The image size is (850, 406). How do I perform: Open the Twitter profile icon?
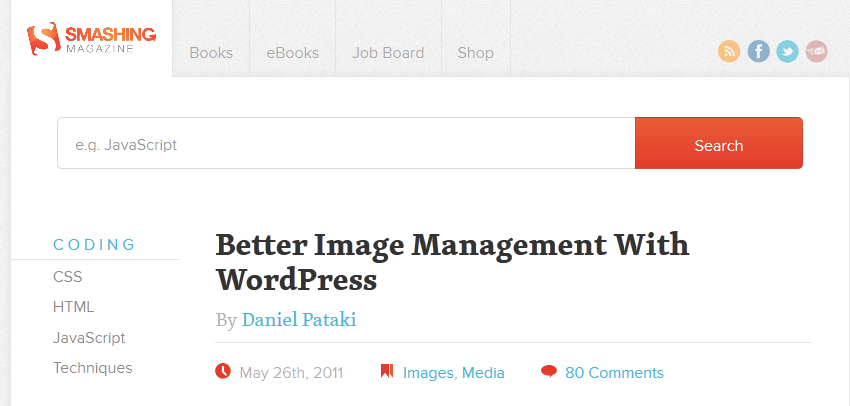click(x=787, y=51)
